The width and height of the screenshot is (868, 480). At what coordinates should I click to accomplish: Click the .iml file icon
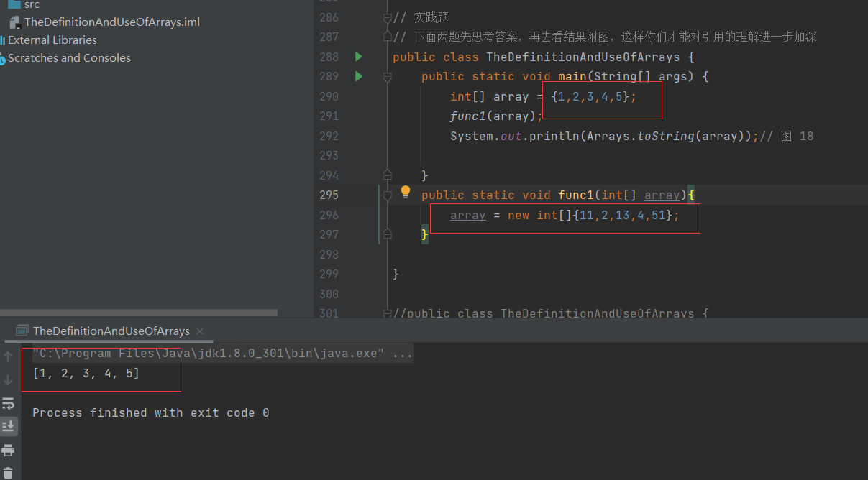tap(14, 22)
